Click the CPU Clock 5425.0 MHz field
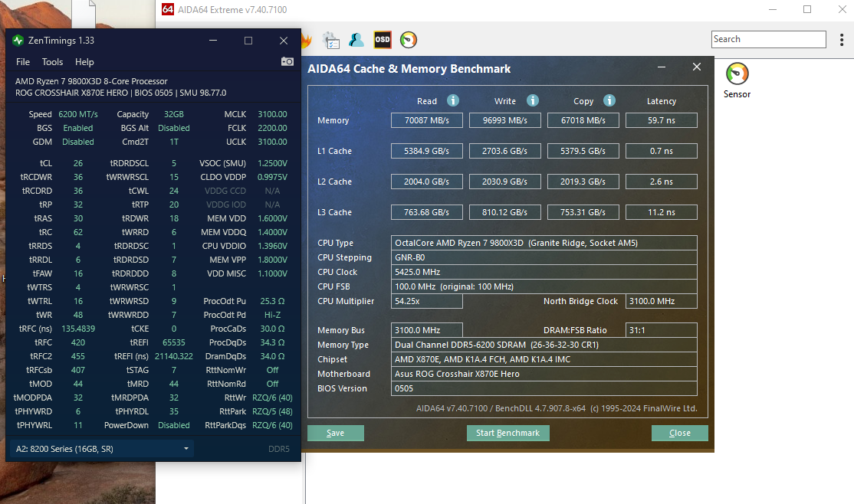 tap(544, 272)
